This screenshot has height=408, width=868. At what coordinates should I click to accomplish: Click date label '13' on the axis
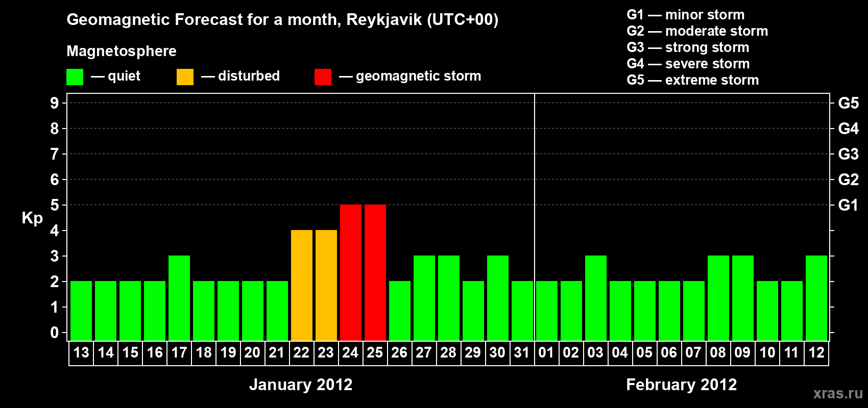(x=81, y=352)
